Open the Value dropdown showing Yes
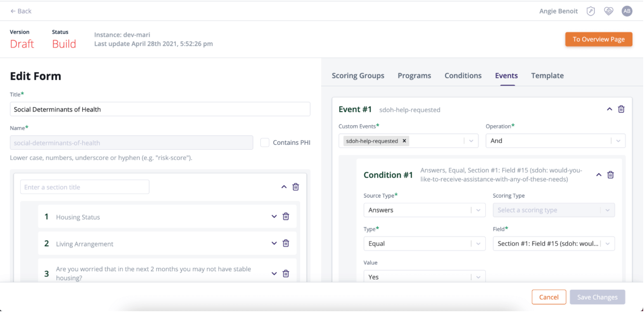This screenshot has width=644, height=312. pos(424,277)
